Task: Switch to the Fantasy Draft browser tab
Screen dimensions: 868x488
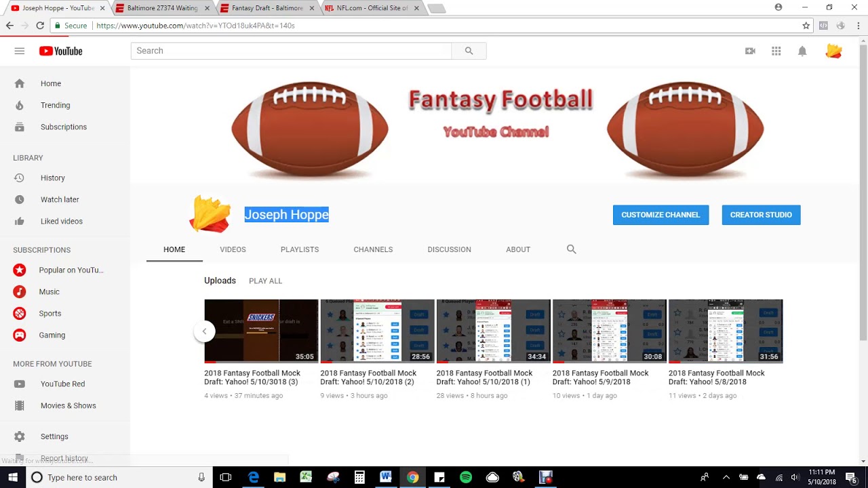Action: point(267,8)
